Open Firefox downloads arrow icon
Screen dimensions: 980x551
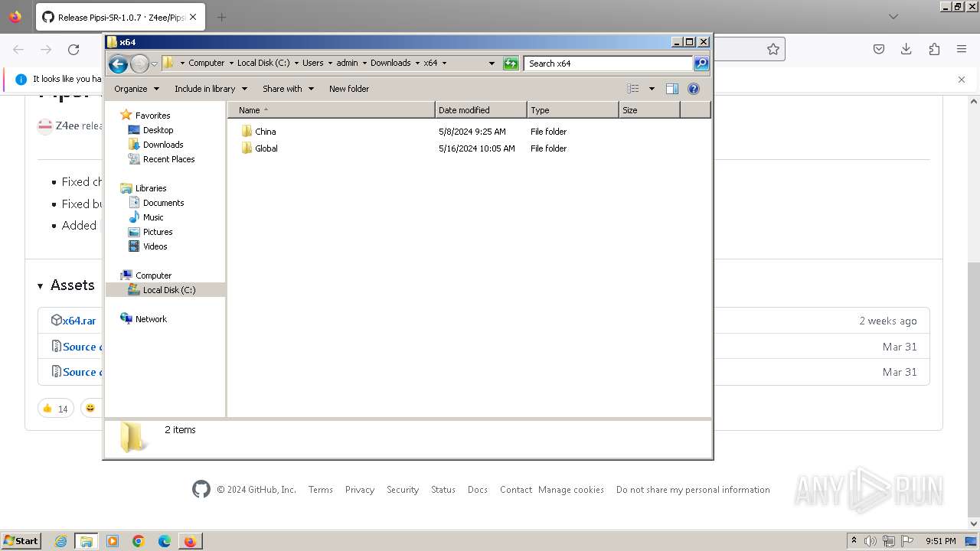tap(906, 49)
